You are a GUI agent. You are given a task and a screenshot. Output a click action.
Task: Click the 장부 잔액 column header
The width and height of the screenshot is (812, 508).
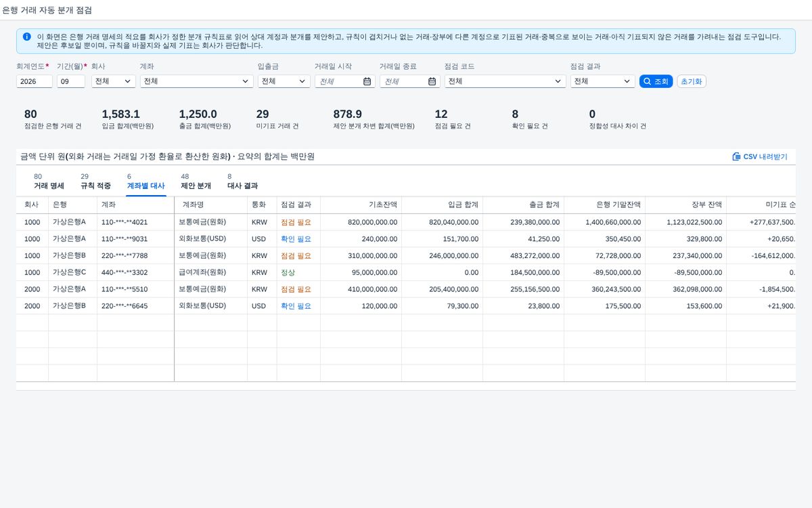[685, 205]
